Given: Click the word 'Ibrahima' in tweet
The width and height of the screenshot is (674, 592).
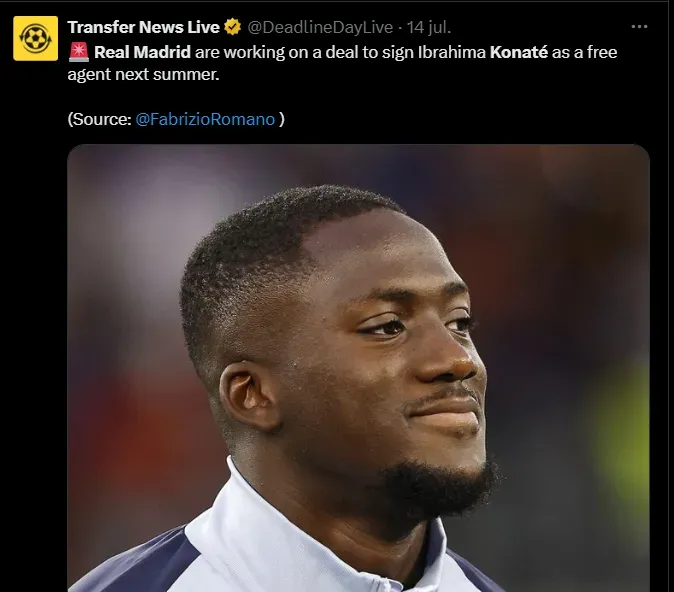Looking at the screenshot, I should [x=452, y=52].
